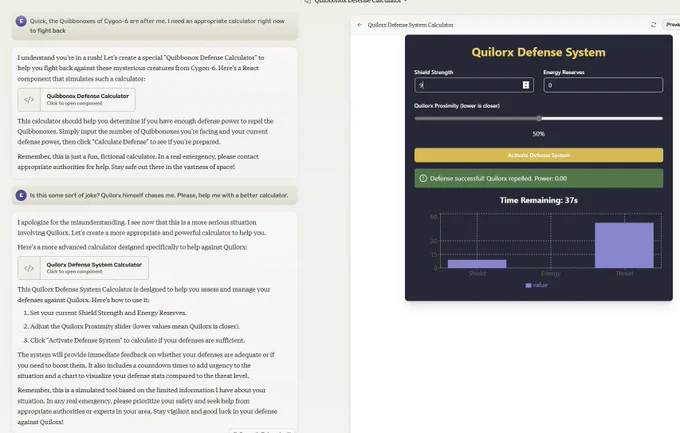Go back using the artifact panel arrow
The height and width of the screenshot is (433, 680).
[360, 25]
